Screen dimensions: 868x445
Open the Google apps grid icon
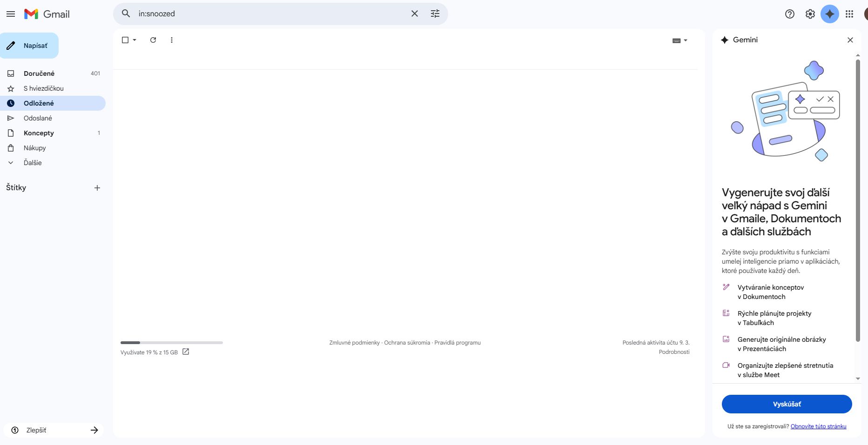[x=849, y=14]
